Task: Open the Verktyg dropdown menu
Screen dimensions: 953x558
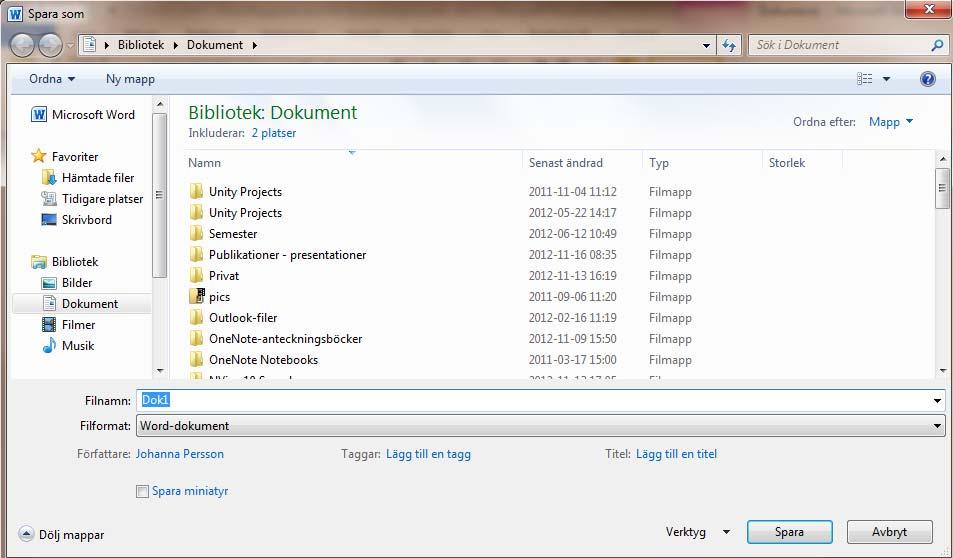Action: [x=698, y=532]
